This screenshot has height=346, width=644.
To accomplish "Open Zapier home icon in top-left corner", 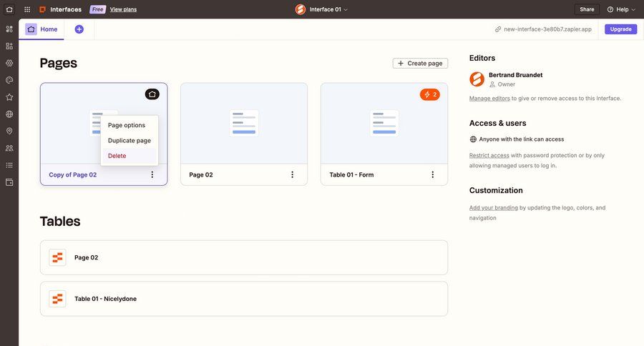I will pos(9,9).
